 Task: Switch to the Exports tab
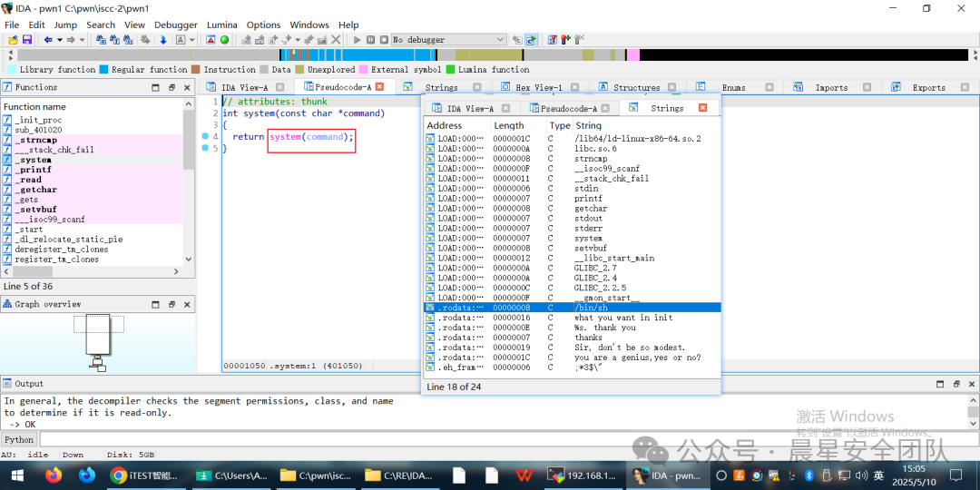pyautogui.click(x=928, y=87)
